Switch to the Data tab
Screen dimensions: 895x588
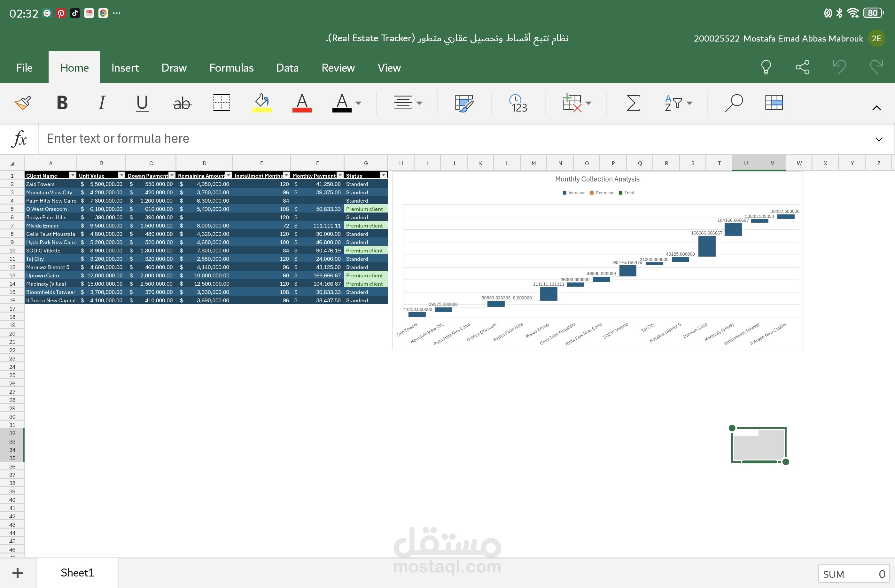click(287, 68)
